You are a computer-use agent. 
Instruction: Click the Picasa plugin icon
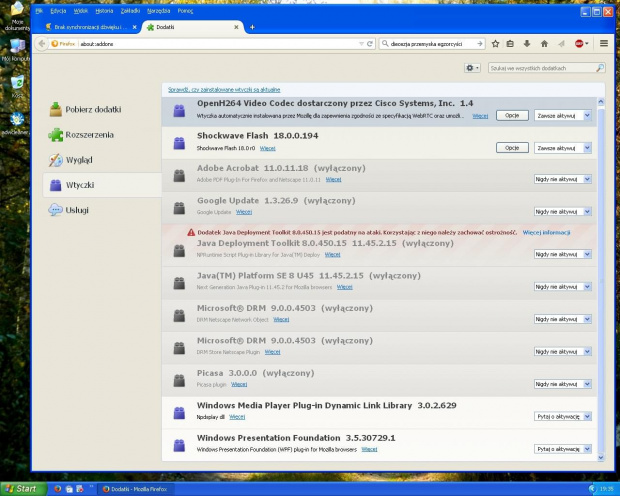pyautogui.click(x=179, y=381)
